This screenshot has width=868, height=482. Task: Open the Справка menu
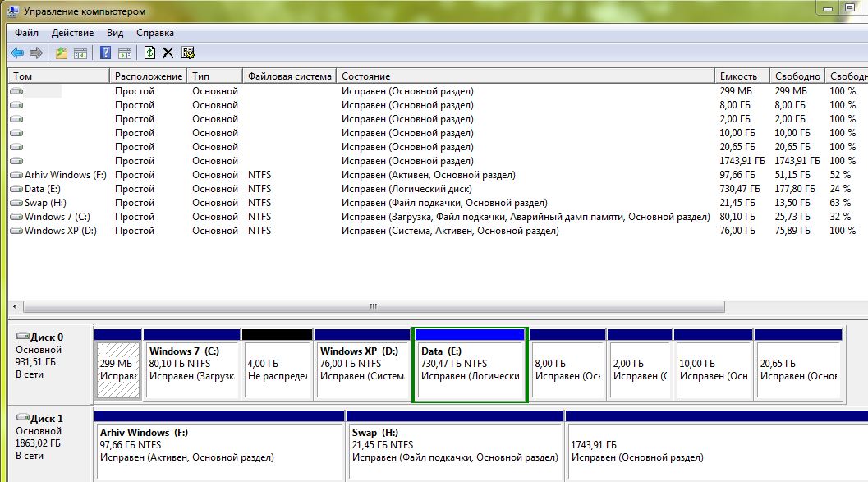click(x=154, y=33)
